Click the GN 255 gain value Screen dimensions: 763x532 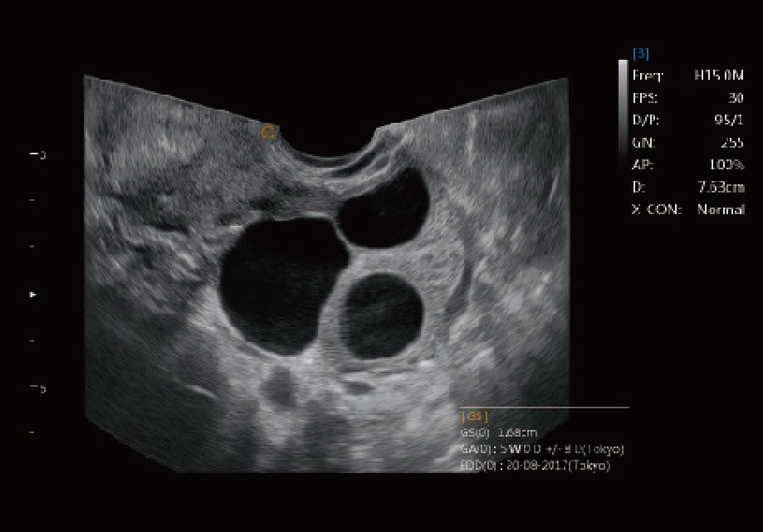(x=688, y=143)
